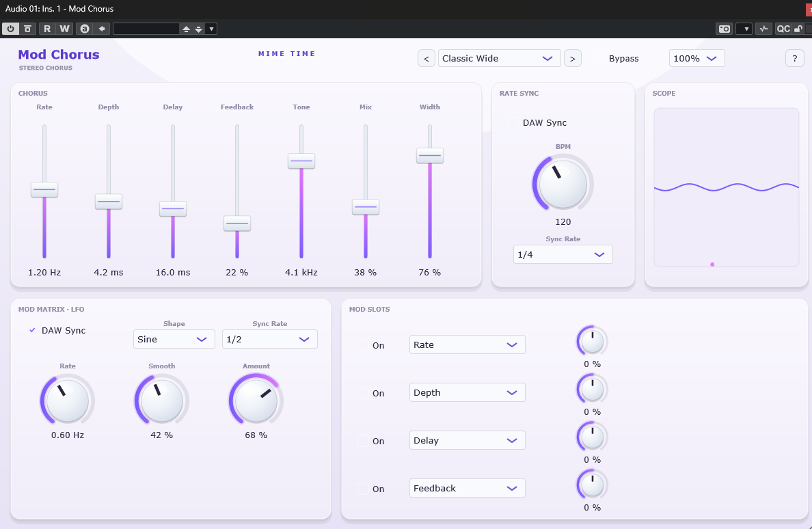Click the Depth mod slot amount knob
Screen dimensions: 812x529
tap(593, 390)
